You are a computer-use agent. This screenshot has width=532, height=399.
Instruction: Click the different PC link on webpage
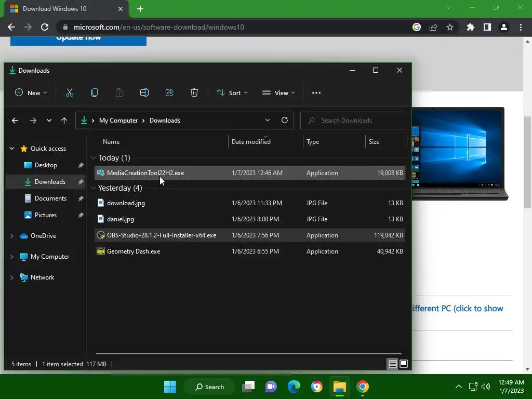tap(457, 309)
